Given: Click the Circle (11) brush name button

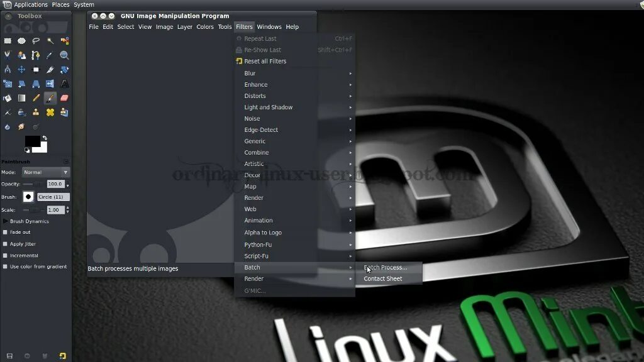Looking at the screenshot, I should (x=53, y=197).
